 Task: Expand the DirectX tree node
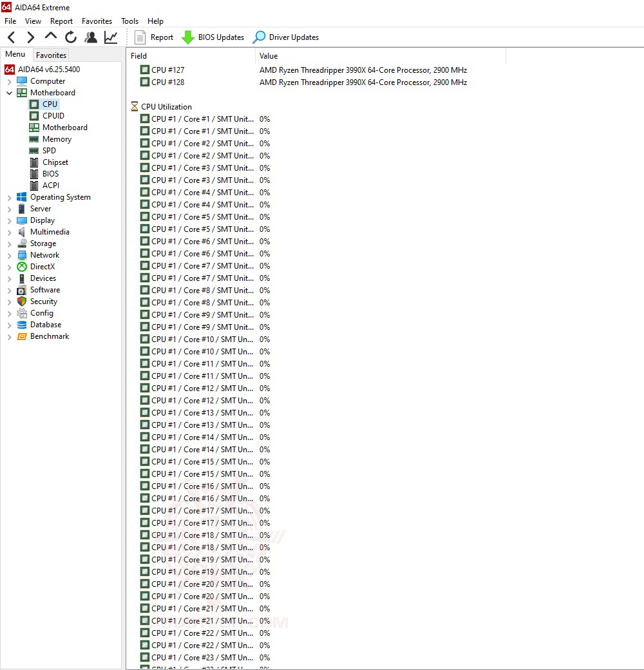[10, 267]
